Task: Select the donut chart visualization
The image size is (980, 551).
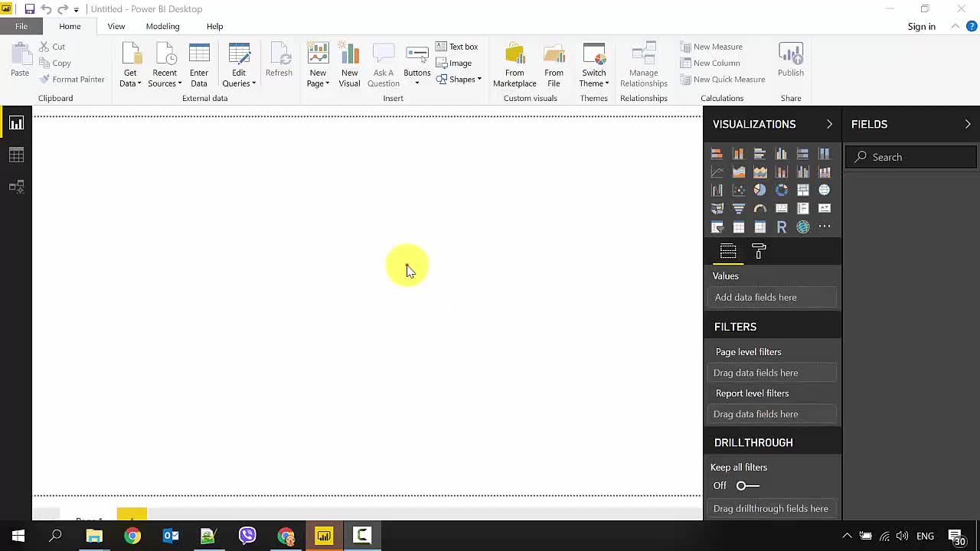Action: (x=781, y=190)
